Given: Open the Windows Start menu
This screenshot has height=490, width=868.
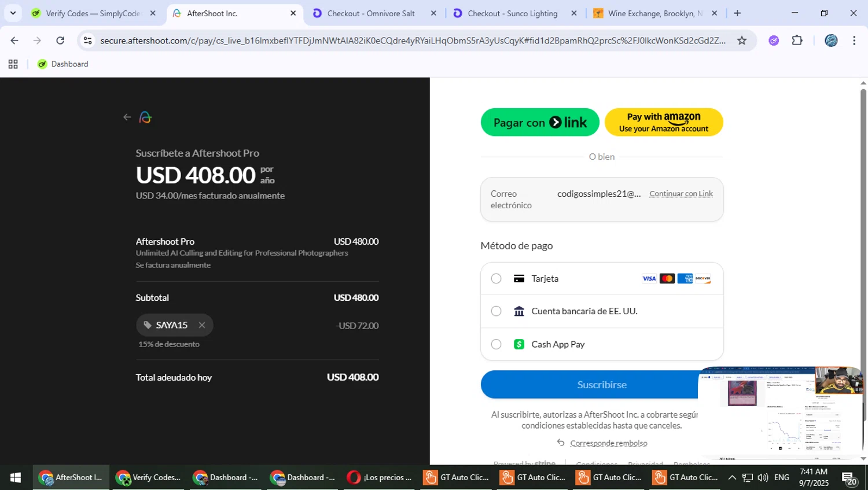Looking at the screenshot, I should pyautogui.click(x=16, y=478).
